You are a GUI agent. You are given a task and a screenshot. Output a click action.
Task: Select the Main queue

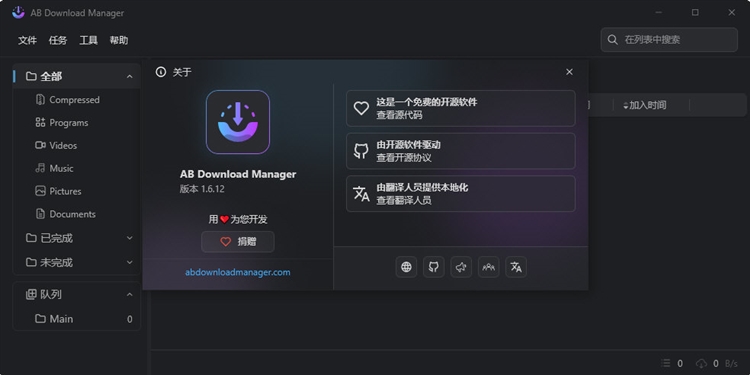click(x=77, y=319)
